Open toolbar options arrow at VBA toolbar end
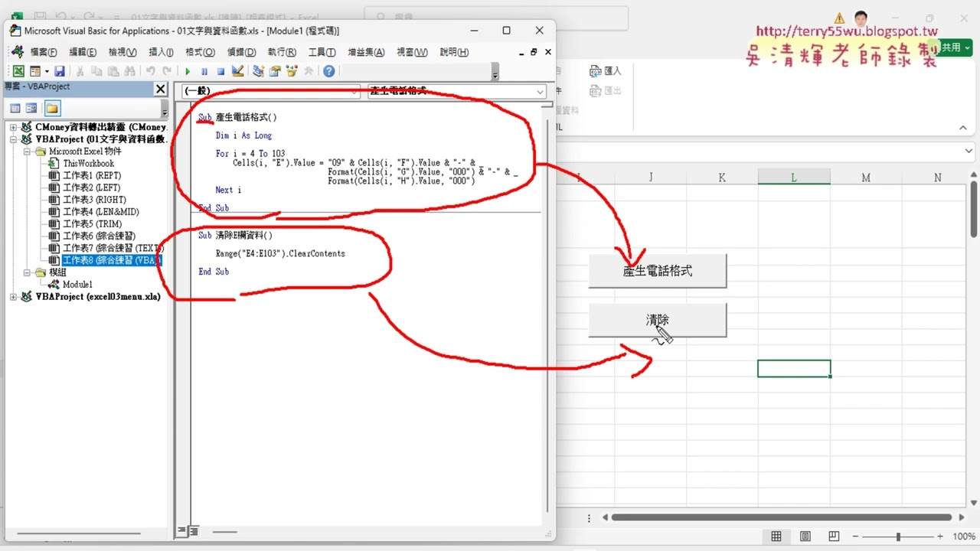980x551 pixels. (495, 72)
